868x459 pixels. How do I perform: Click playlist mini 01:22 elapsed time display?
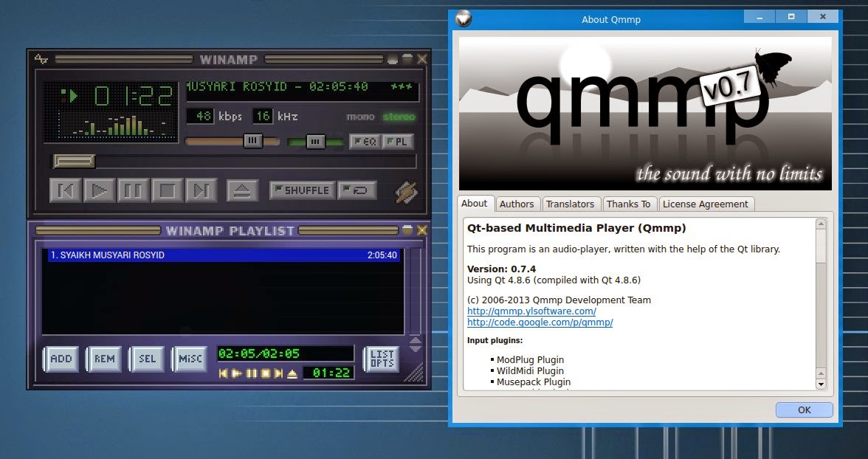point(331,373)
